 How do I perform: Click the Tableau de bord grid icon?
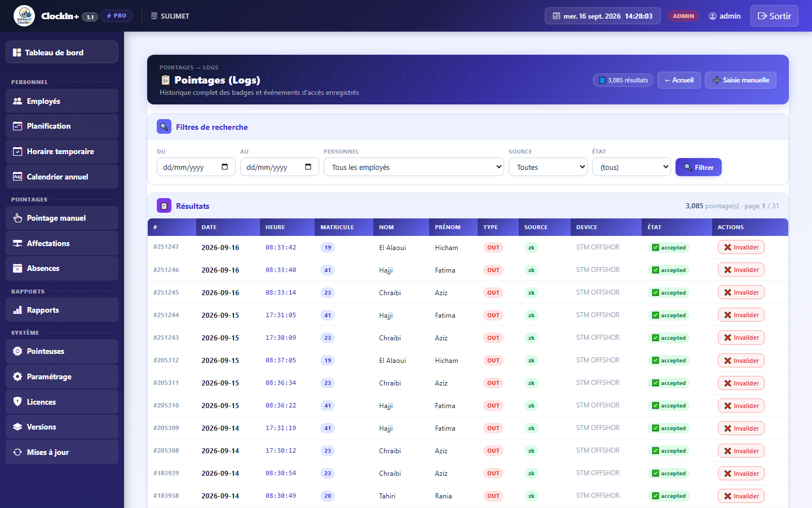pyautogui.click(x=17, y=52)
